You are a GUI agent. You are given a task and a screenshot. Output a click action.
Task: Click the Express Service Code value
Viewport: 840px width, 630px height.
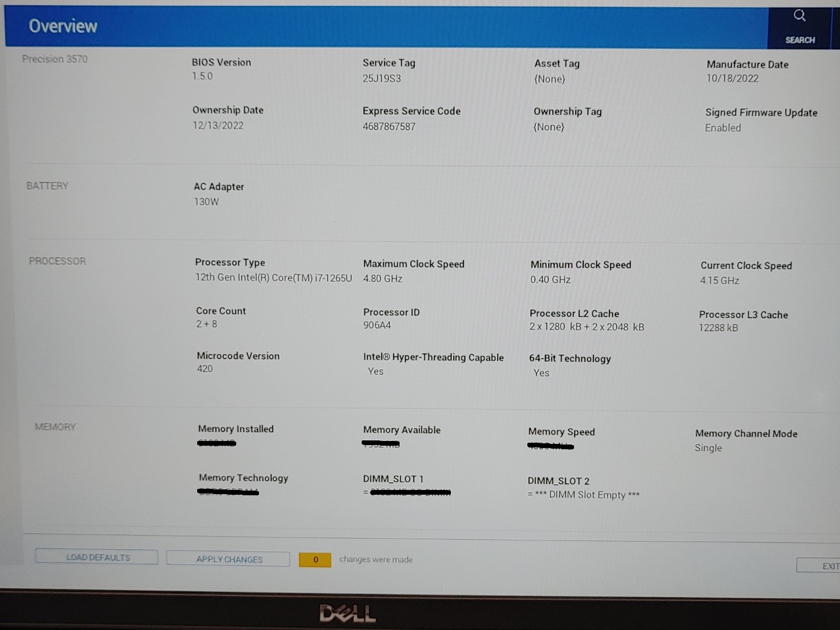click(389, 126)
